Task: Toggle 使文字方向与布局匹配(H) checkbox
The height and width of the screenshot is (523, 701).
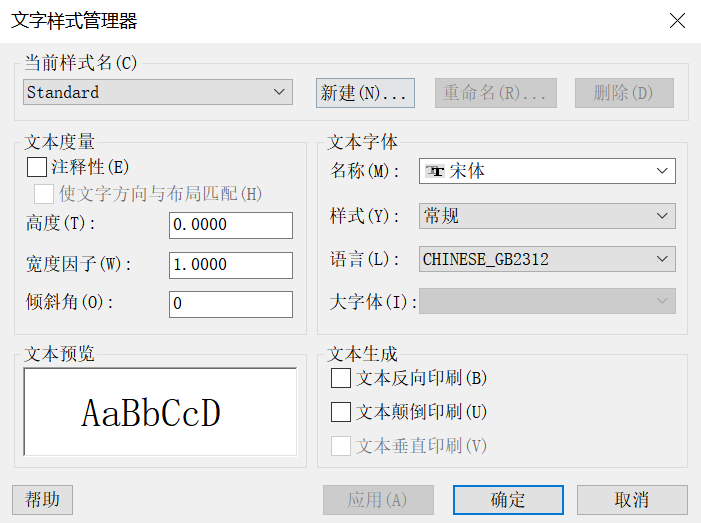Action: pyautogui.click(x=44, y=194)
